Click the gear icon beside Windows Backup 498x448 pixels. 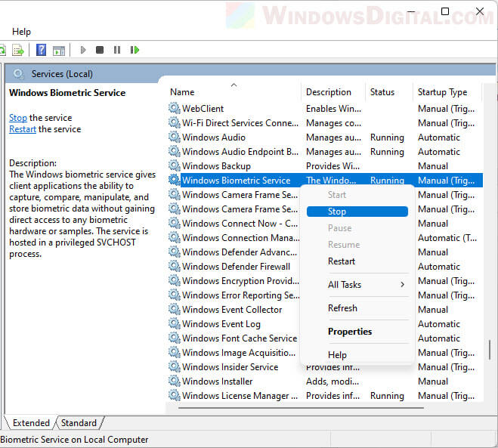tap(174, 165)
